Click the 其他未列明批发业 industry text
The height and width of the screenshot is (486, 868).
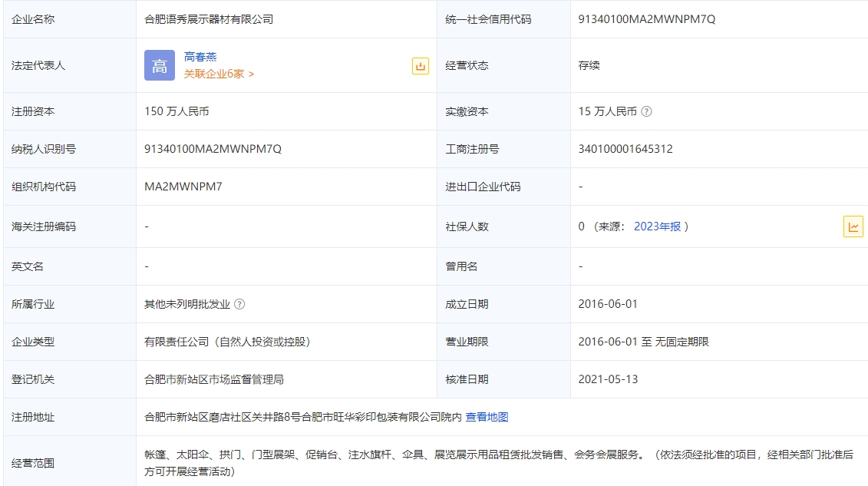point(187,304)
